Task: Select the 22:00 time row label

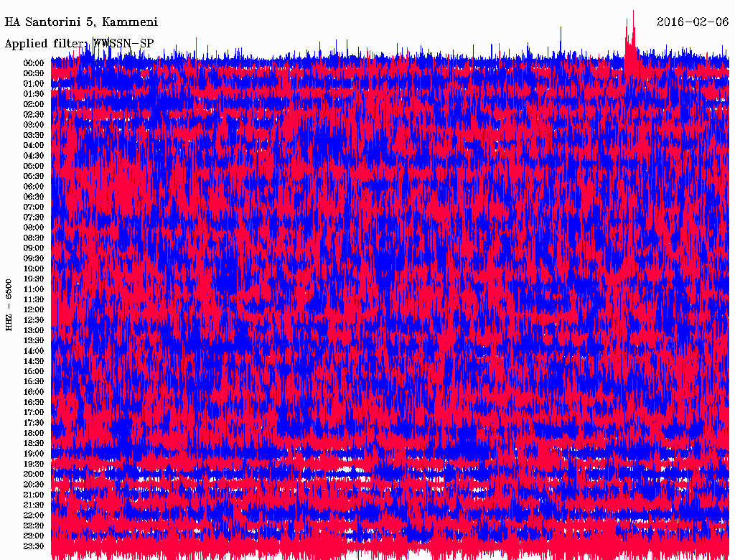Action: coord(33,515)
